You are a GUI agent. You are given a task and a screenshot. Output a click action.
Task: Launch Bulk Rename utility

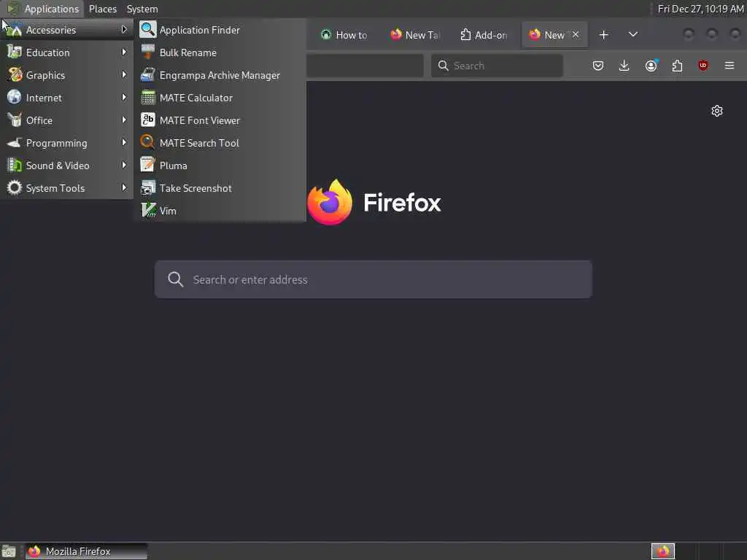click(x=220, y=52)
